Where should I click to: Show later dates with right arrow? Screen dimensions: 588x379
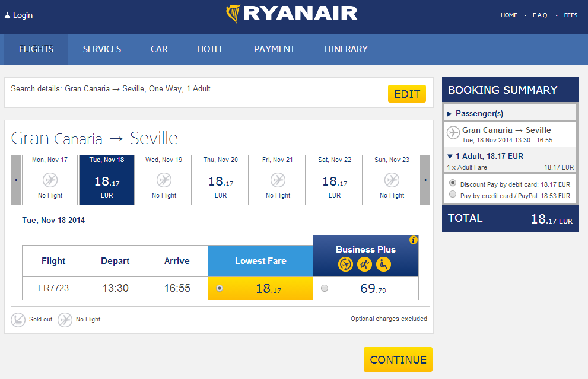[x=425, y=180]
